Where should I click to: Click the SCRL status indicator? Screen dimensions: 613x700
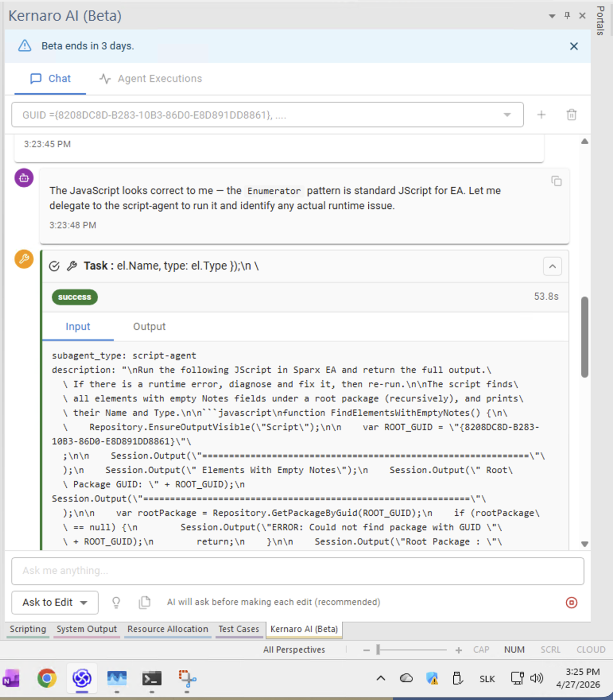(x=550, y=650)
